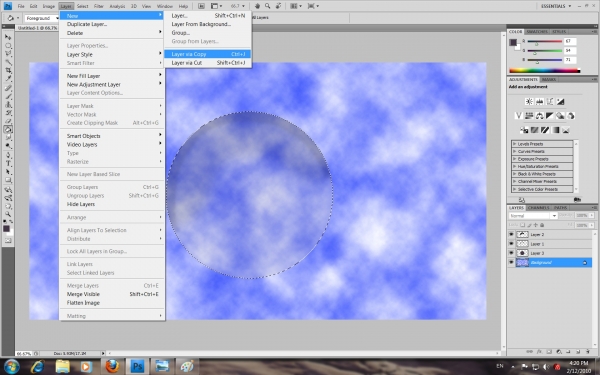Expand Selective Color Presets list
Viewport: 600px width, 375px height.
(515, 189)
